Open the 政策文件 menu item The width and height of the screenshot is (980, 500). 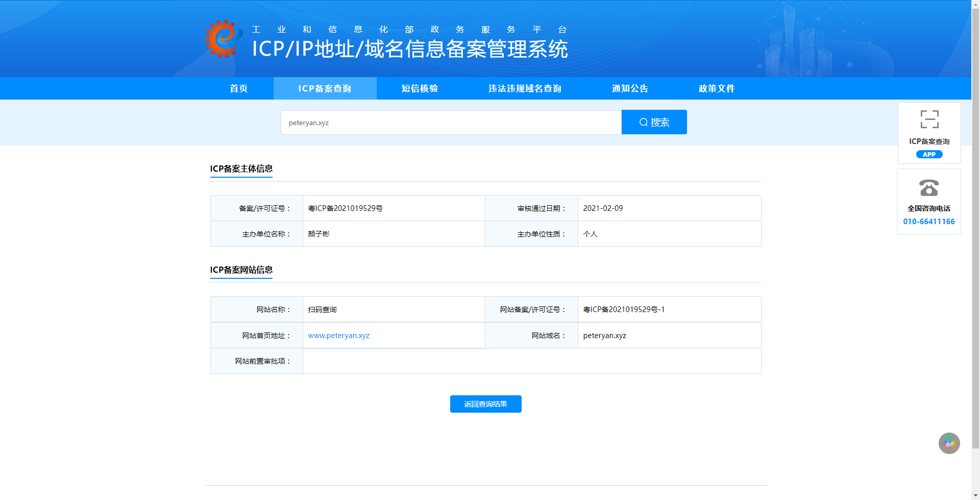coord(717,88)
